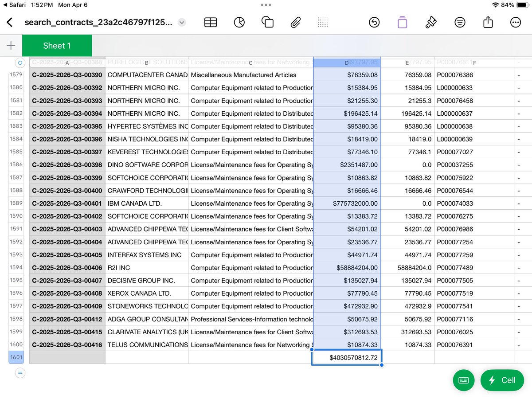The image size is (532, 399).
Task: Select row header 1594
Action: tap(16, 268)
